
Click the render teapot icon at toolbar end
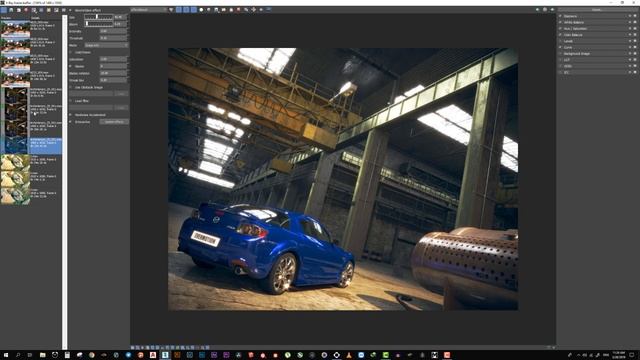[268, 9]
